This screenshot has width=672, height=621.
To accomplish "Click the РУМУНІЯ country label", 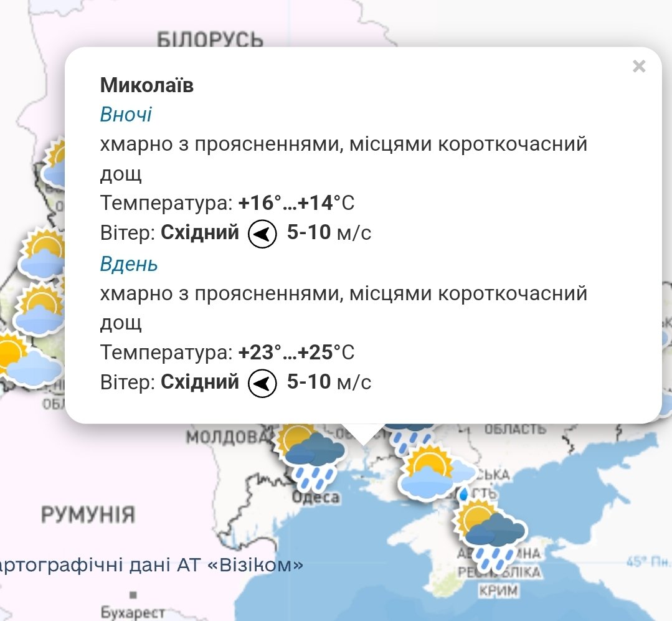I will click(x=88, y=515).
